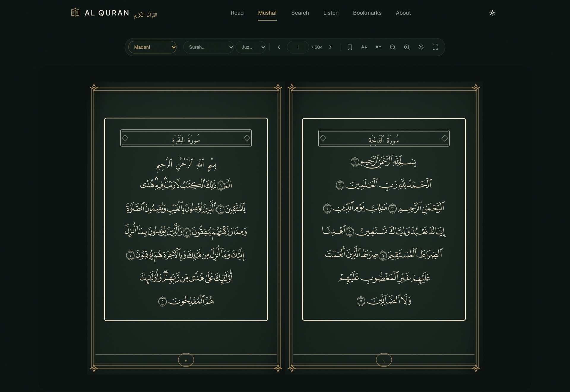570x392 pixels.
Task: Open the Bookmarks page
Action: [x=367, y=13]
